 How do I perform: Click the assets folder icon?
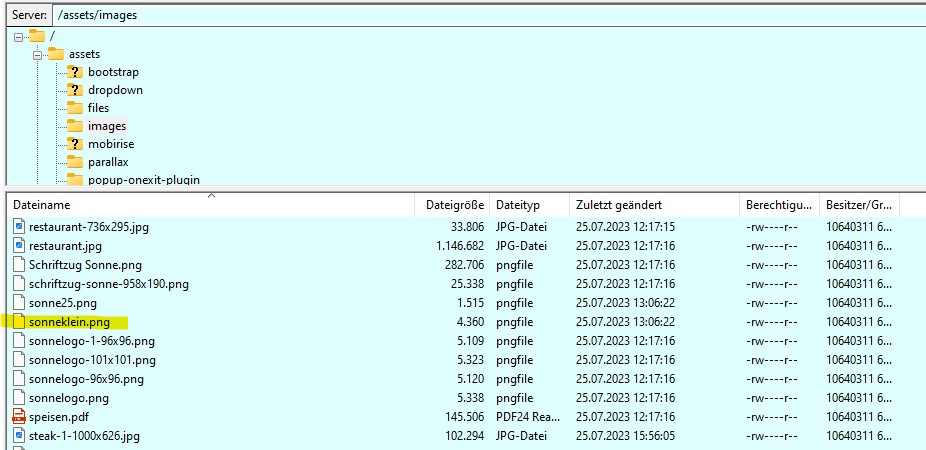pyautogui.click(x=56, y=54)
